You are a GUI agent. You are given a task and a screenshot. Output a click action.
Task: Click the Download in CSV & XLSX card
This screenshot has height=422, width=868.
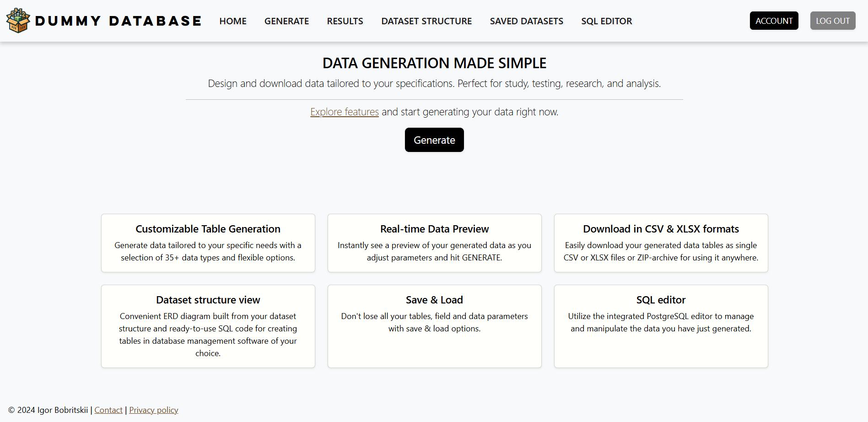(661, 243)
